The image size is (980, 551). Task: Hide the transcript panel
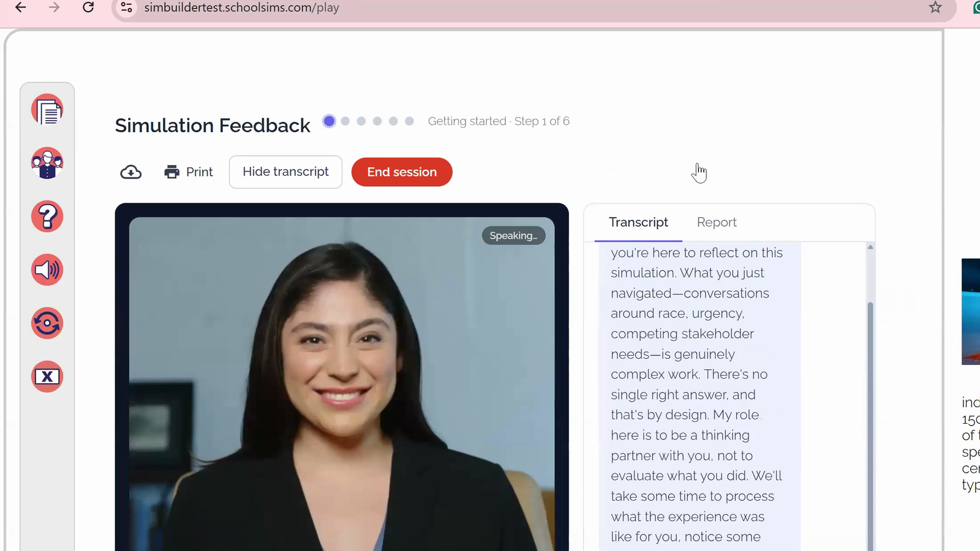pyautogui.click(x=285, y=172)
